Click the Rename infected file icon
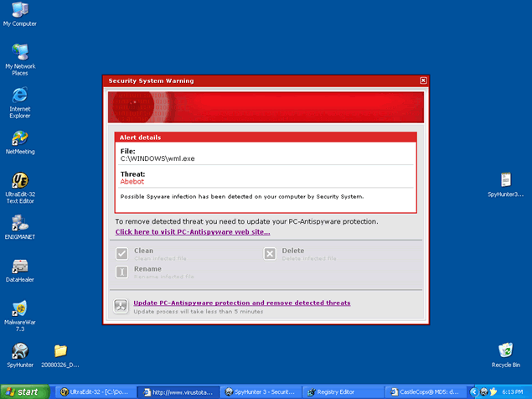The image size is (532, 399). click(x=122, y=272)
